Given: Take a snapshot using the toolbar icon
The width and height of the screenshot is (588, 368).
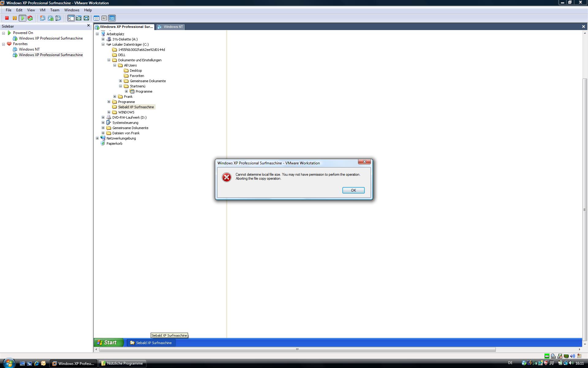Looking at the screenshot, I should coord(43,18).
